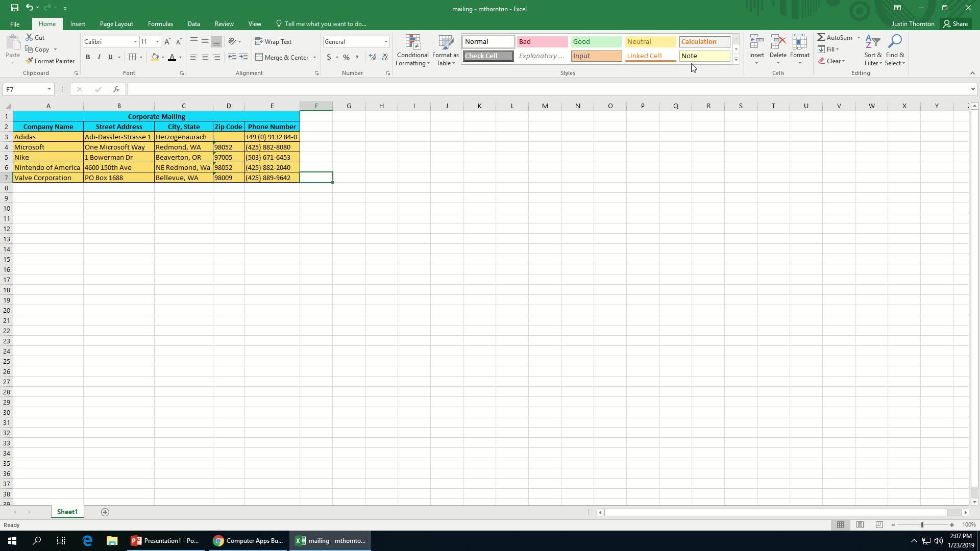Click the Share button

pos(955,24)
